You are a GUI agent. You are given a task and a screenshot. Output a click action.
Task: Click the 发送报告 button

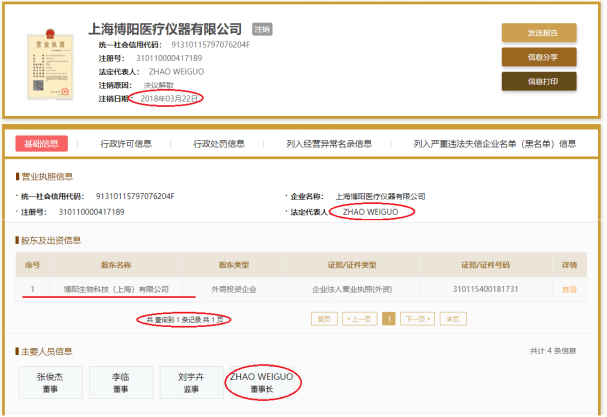[x=539, y=33]
